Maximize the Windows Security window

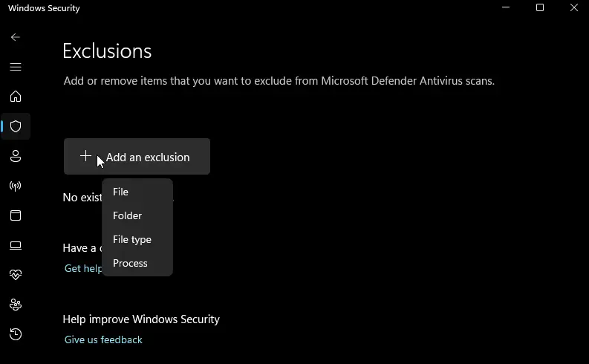(540, 8)
